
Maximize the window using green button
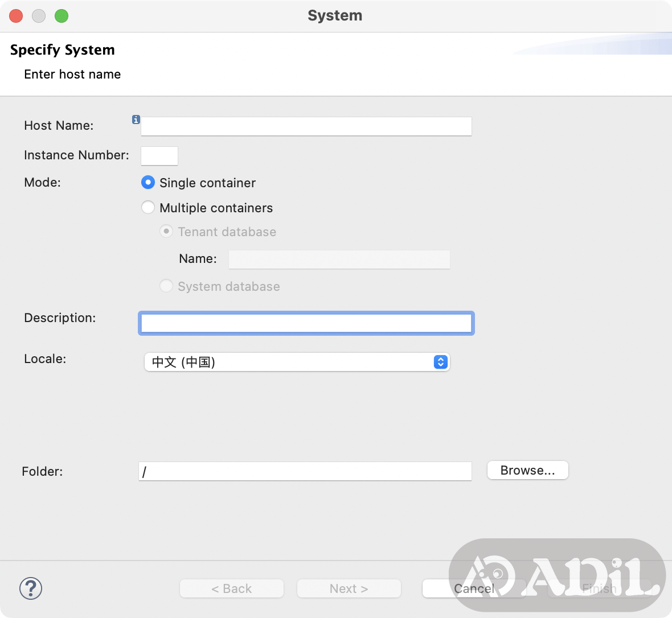[62, 16]
